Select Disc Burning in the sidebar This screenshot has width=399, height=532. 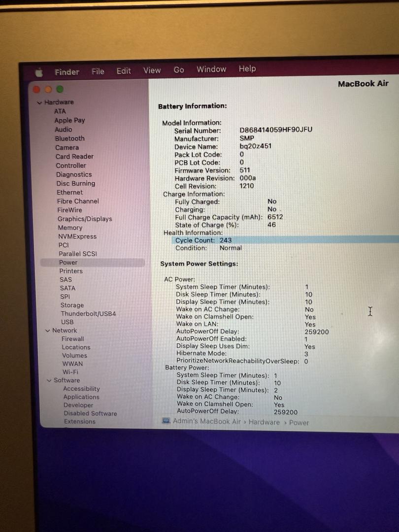(x=76, y=183)
